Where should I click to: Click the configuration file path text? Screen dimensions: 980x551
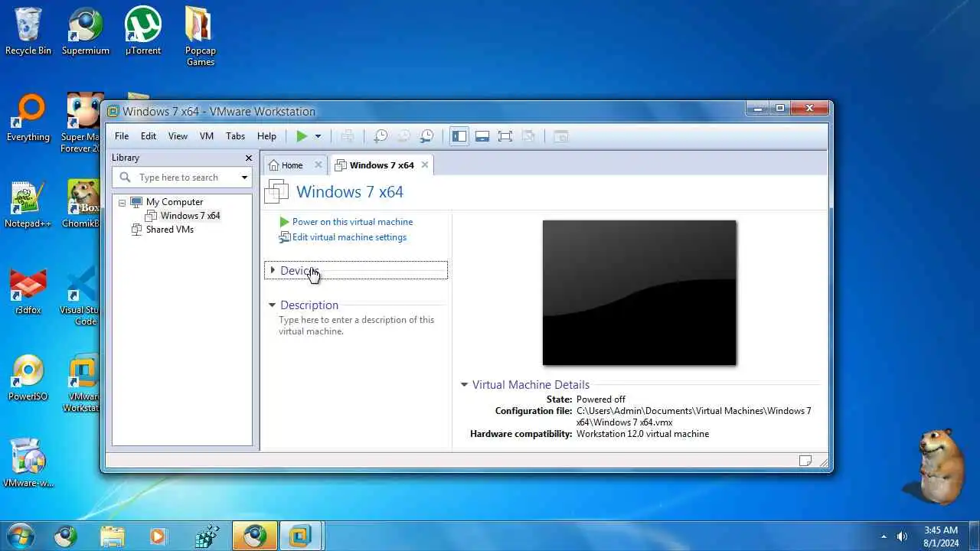coord(694,416)
